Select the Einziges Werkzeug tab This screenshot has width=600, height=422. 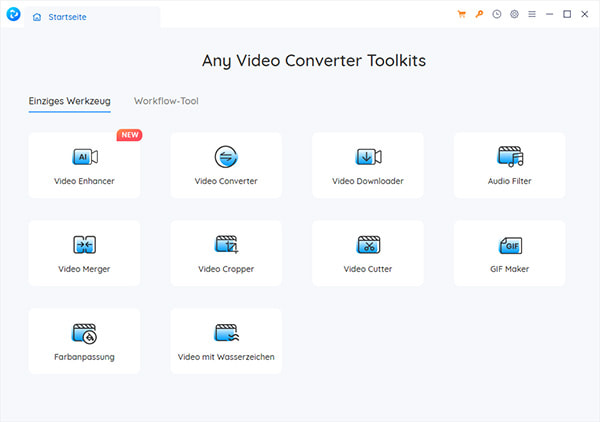point(70,101)
